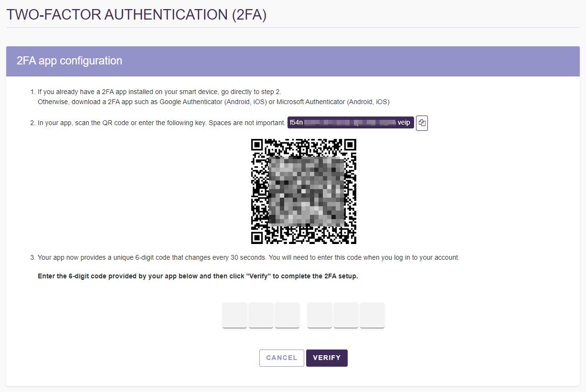Click the QR code image
The height and width of the screenshot is (392, 586).
[304, 191]
